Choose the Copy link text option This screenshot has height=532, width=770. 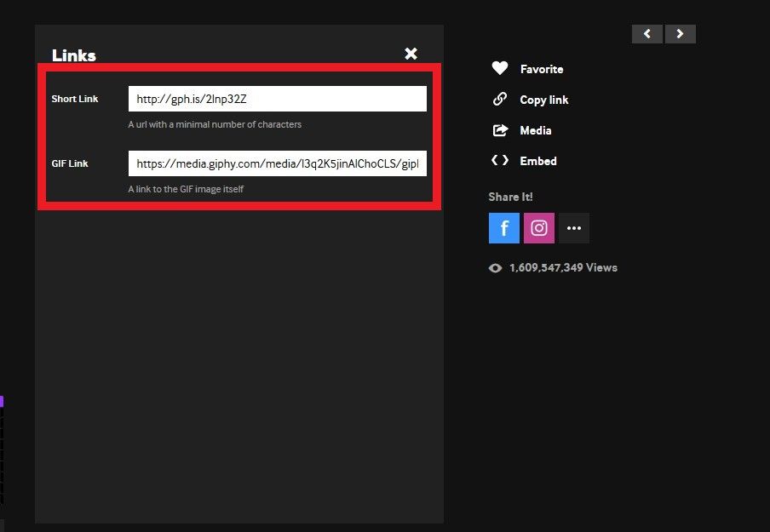pos(543,100)
